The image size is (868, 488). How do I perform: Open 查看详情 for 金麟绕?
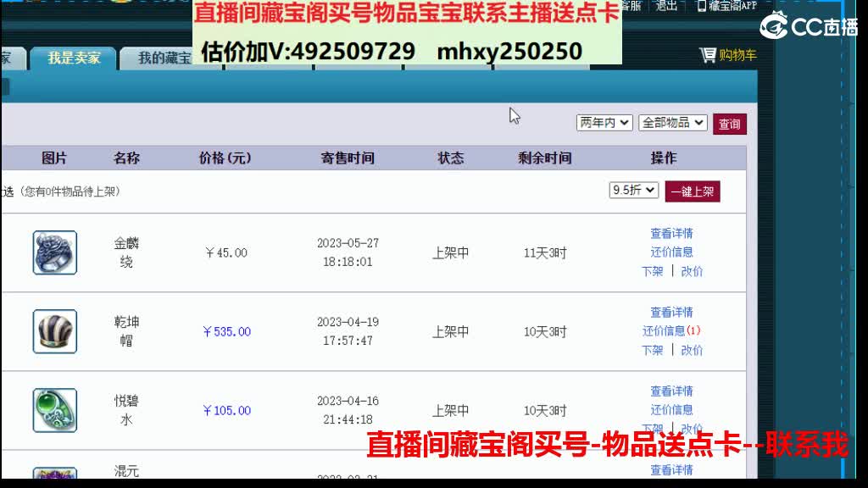click(672, 235)
